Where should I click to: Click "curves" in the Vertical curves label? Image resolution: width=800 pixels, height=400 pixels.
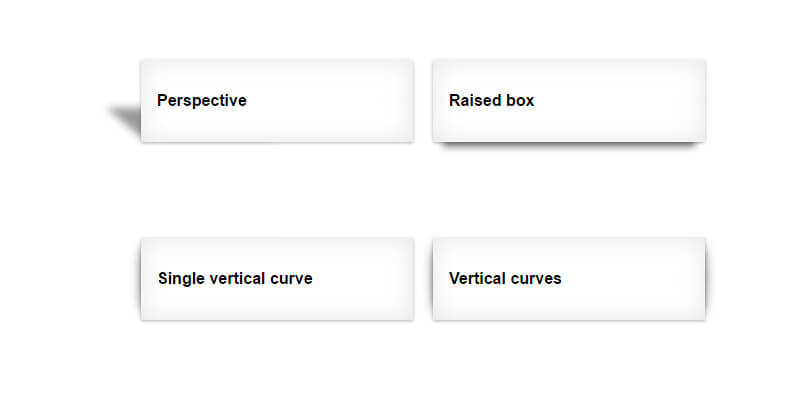tap(536, 279)
